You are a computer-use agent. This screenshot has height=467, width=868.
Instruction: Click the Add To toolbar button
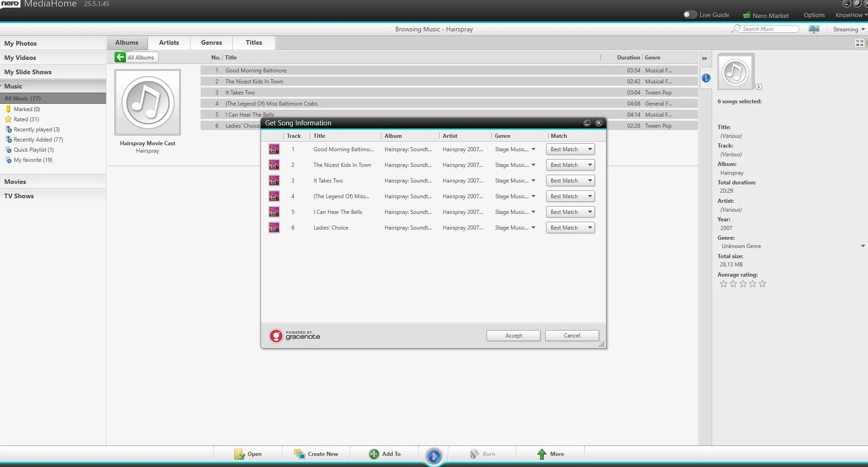384,454
